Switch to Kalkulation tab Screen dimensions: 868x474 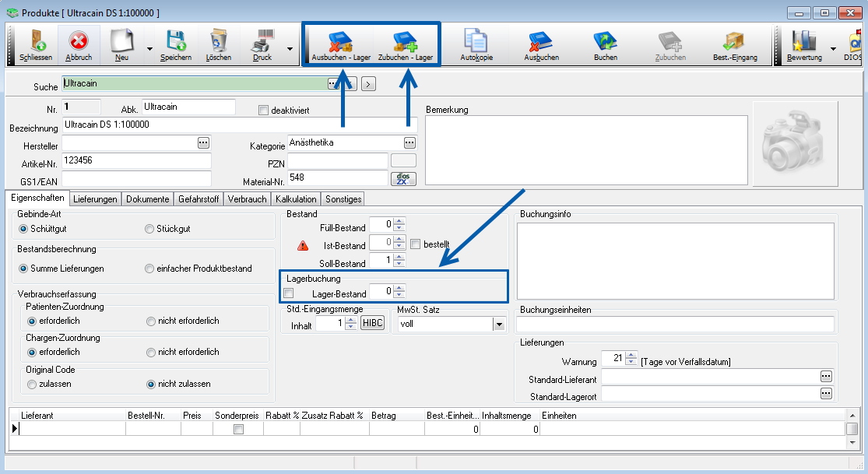[296, 198]
